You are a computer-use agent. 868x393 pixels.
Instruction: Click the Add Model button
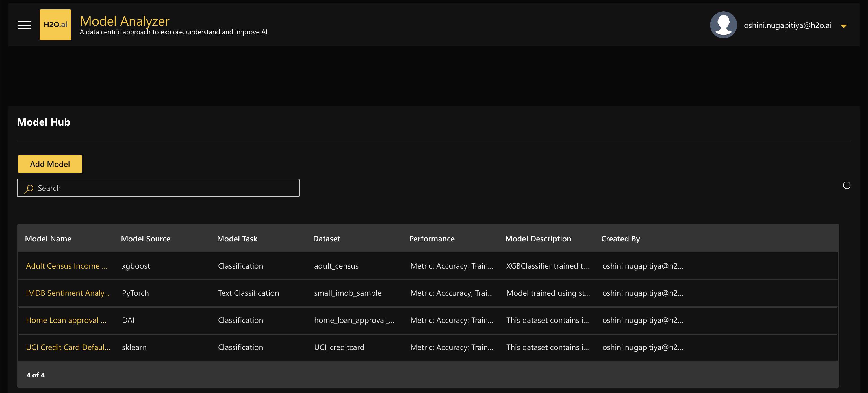50,164
